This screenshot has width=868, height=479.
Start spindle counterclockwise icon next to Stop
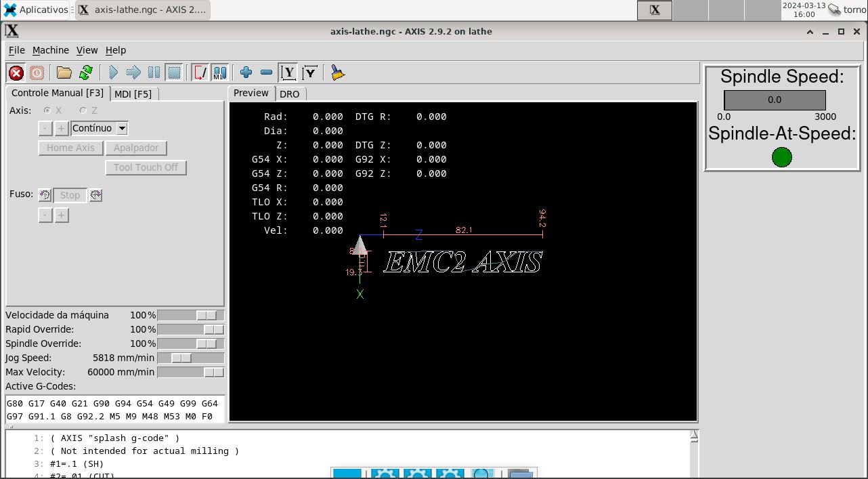point(45,195)
